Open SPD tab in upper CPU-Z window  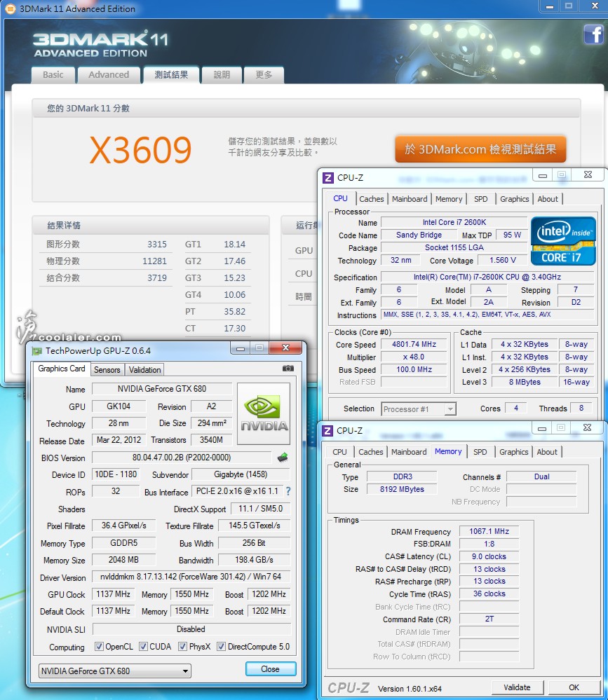(480, 199)
